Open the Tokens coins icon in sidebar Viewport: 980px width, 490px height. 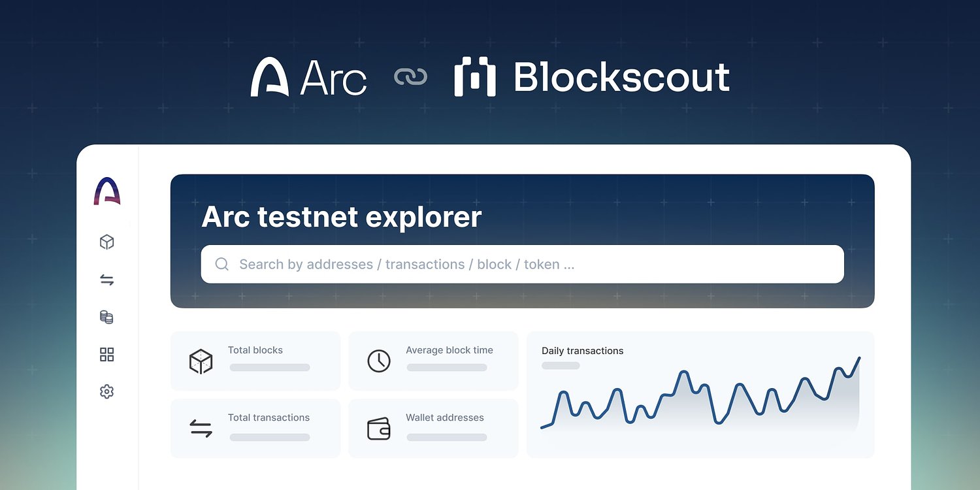point(106,317)
